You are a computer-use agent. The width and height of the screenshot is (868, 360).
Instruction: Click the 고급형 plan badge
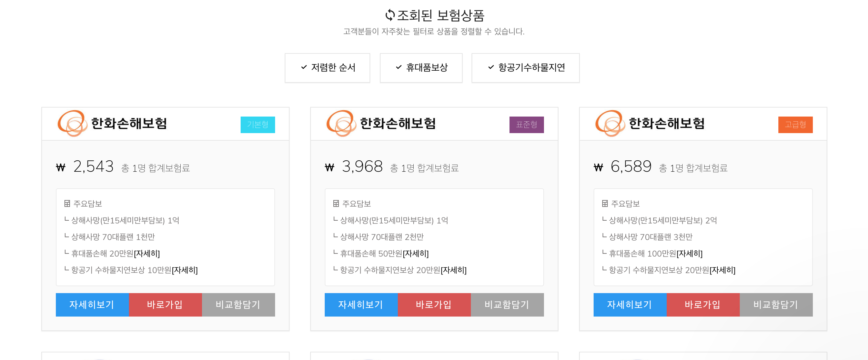[796, 124]
